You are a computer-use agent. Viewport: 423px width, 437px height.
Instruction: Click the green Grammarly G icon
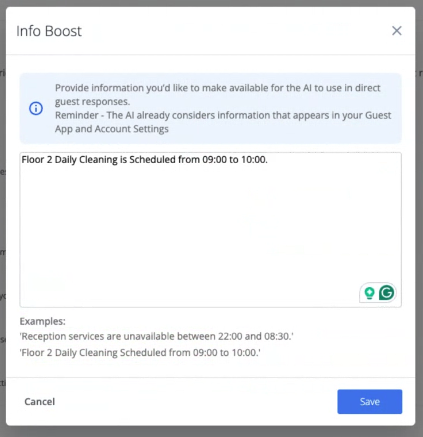[x=387, y=293]
